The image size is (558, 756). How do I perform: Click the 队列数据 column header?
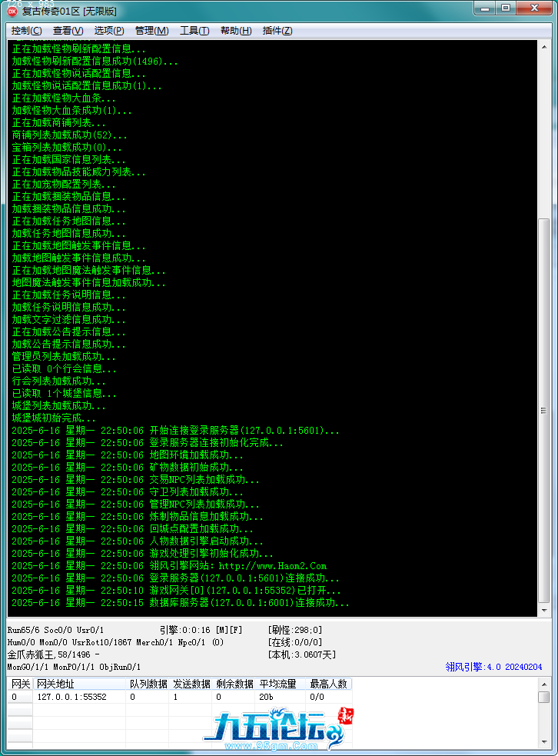[x=148, y=684]
